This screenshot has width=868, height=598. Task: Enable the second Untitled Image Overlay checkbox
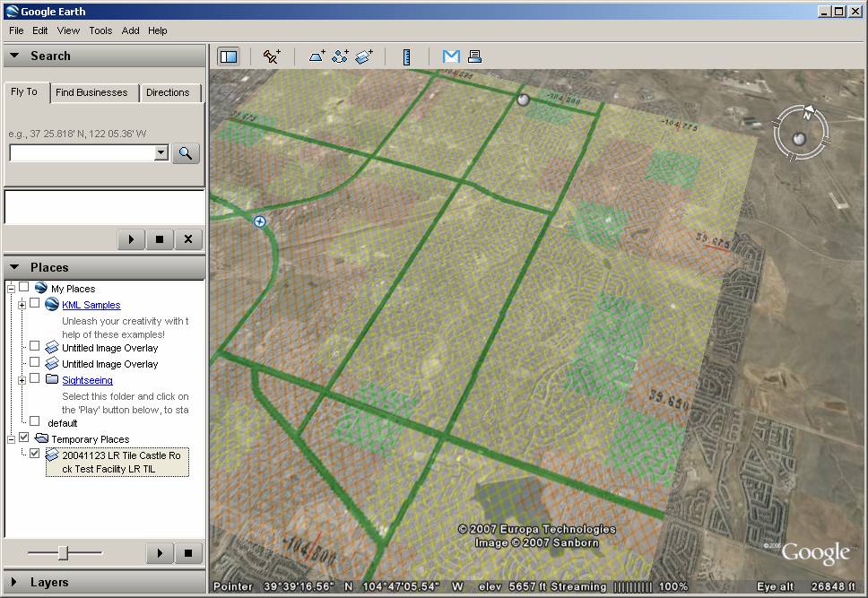tap(34, 362)
